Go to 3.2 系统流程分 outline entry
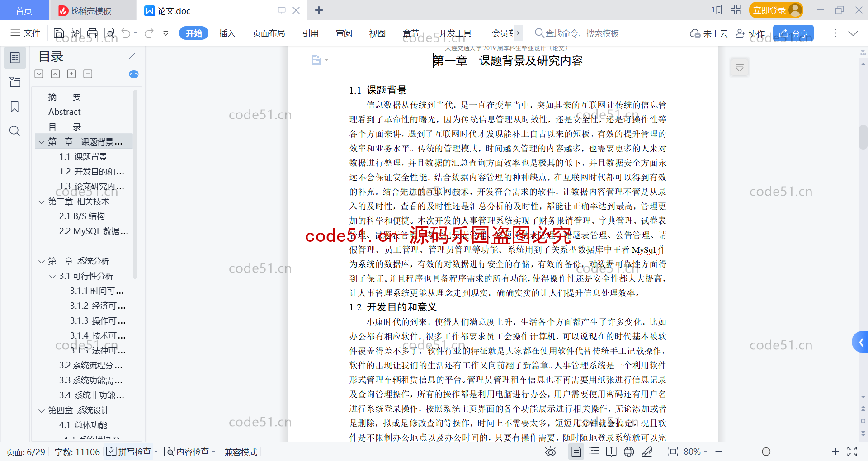868x461 pixels. click(91, 365)
